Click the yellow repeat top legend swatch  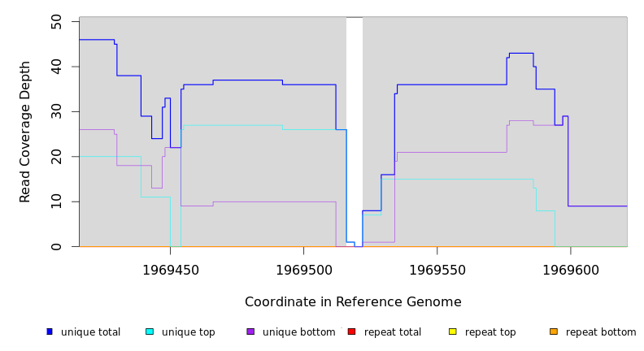452,331
